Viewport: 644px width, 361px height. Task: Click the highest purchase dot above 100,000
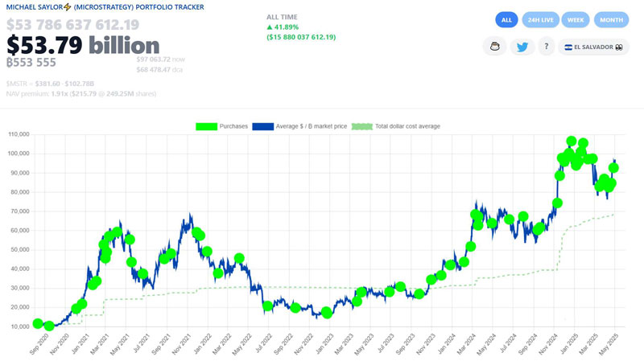pos(571,142)
